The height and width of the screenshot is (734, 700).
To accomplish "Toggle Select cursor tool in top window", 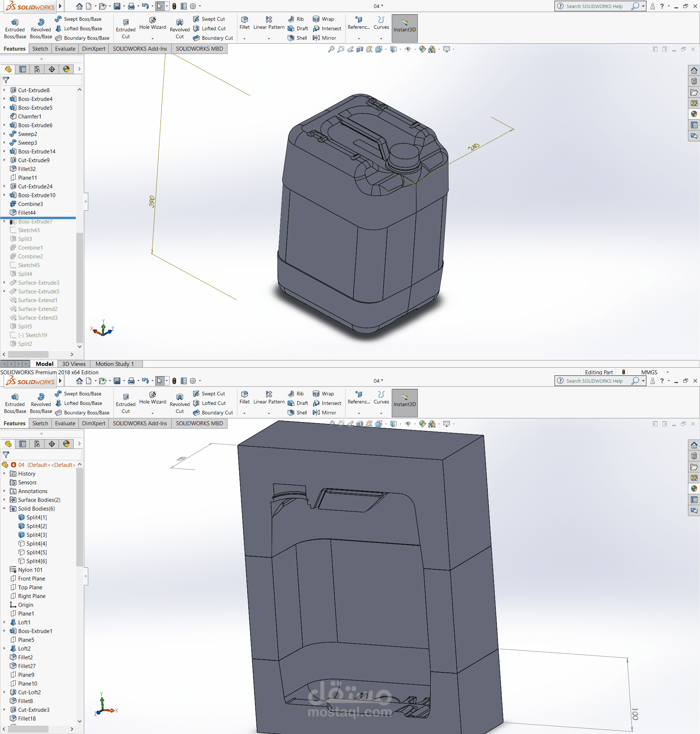I will tap(160, 6).
